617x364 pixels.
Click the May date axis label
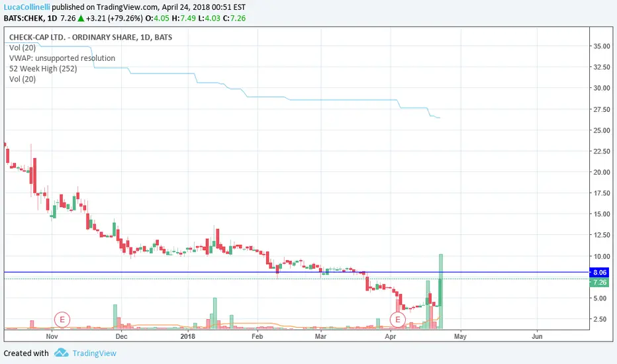(x=460, y=336)
